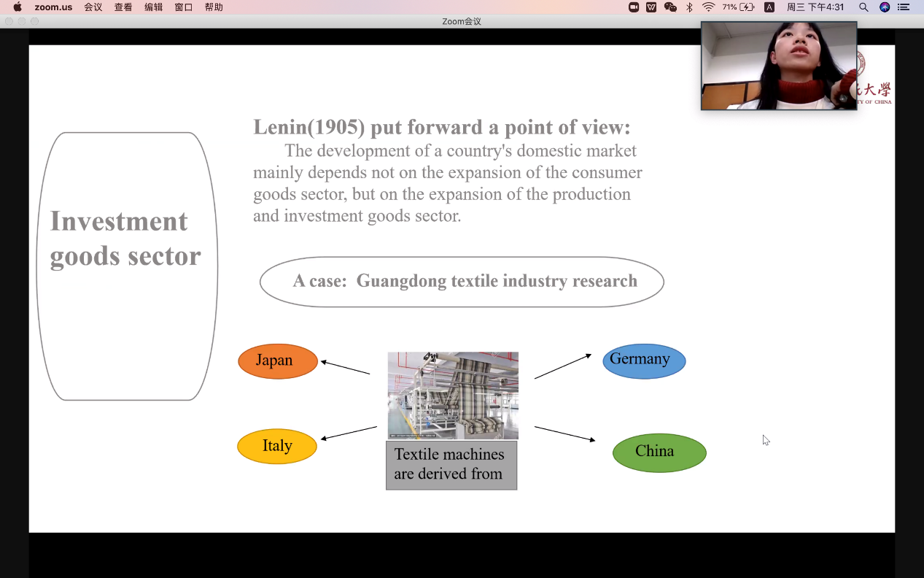Open the 帮助 menu
Viewport: 924px width, 578px height.
(x=214, y=7)
